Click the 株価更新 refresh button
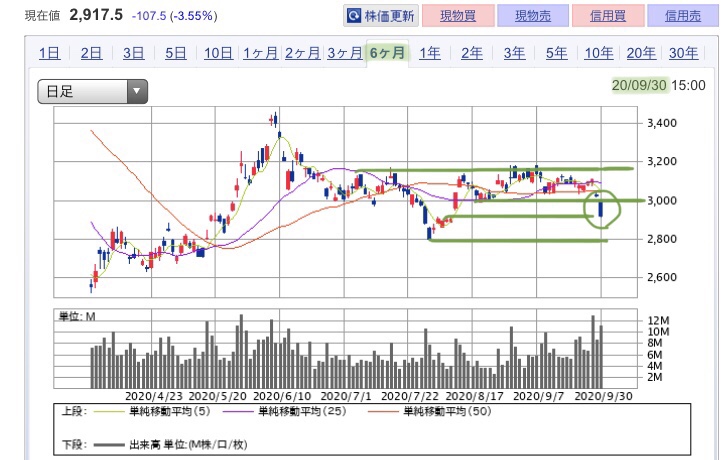 click(x=381, y=16)
